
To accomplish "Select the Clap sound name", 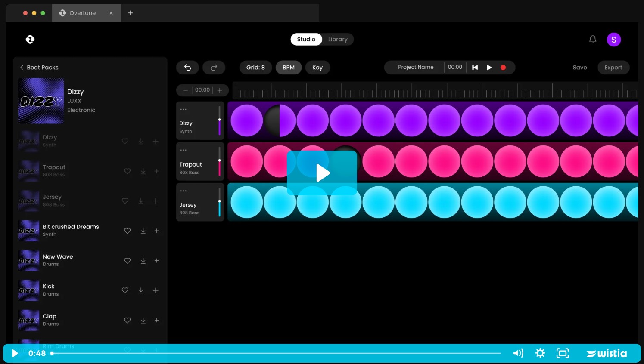I will tap(50, 316).
